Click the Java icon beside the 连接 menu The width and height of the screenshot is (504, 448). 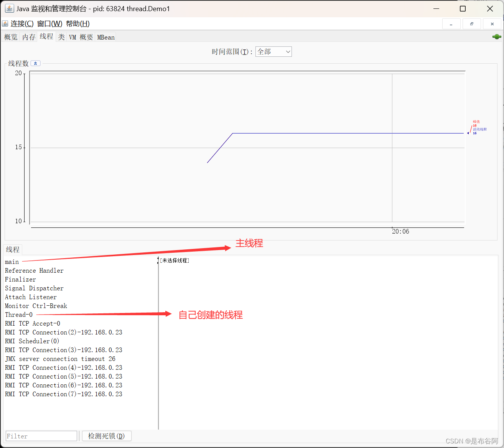(x=5, y=24)
